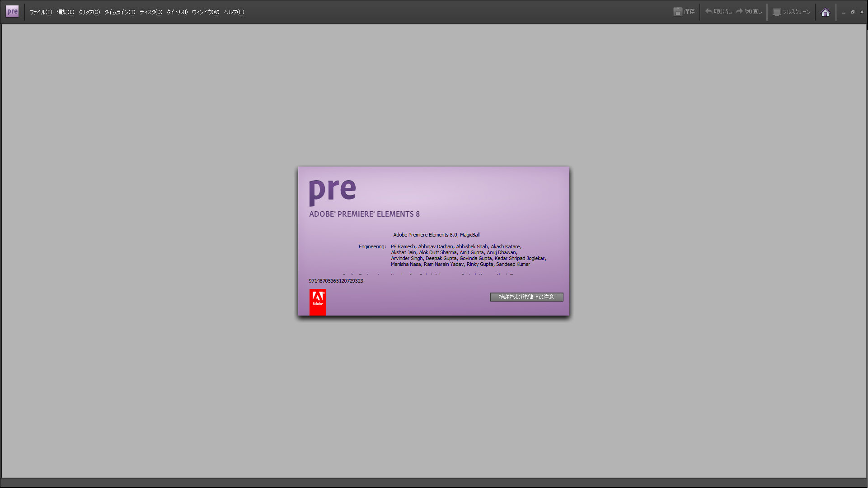Click the Adobe Premiere Elements 8.0, MagicBall text
This screenshot has height=488, width=868.
pyautogui.click(x=436, y=235)
